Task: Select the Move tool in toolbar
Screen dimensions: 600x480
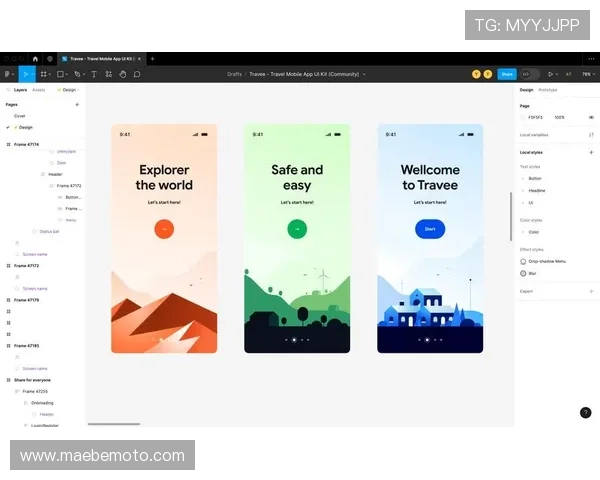Action: click(x=25, y=74)
